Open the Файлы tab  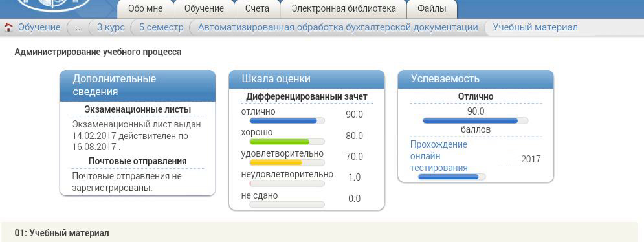pos(432,9)
